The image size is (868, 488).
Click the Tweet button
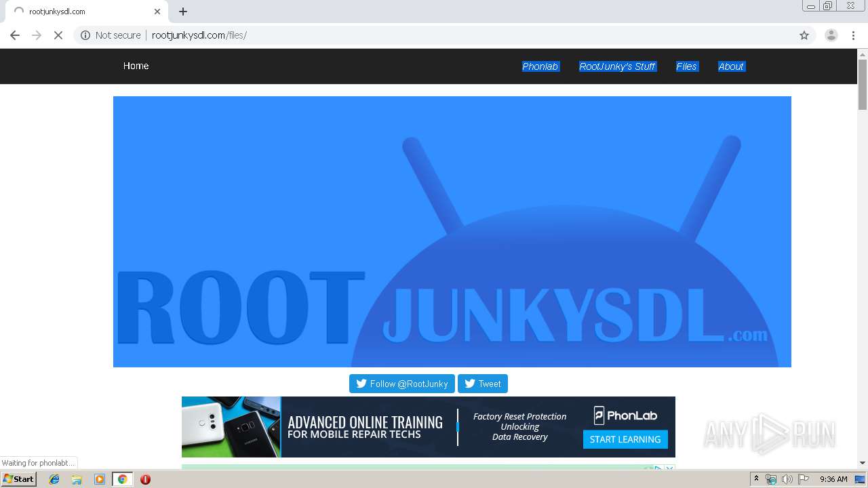(482, 384)
